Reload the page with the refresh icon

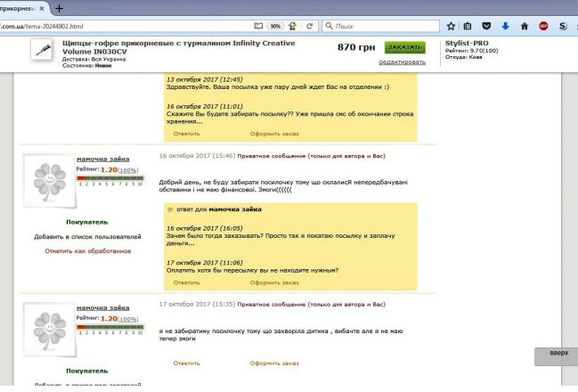(x=309, y=27)
